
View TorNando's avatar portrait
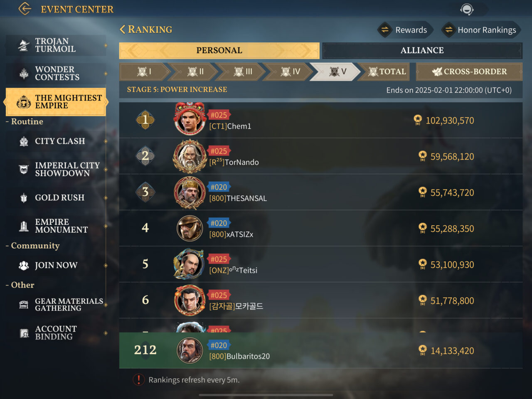190,156
